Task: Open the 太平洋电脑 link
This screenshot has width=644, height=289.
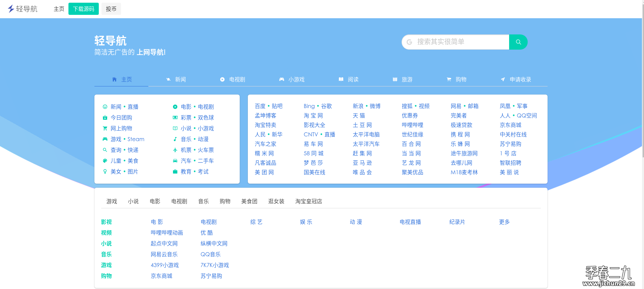Action: [x=366, y=134]
